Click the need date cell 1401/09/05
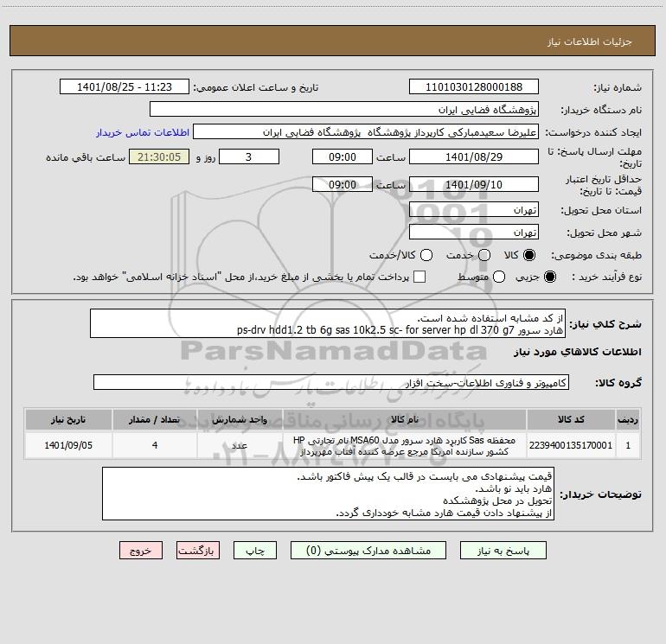The width and height of the screenshot is (666, 644). click(68, 445)
